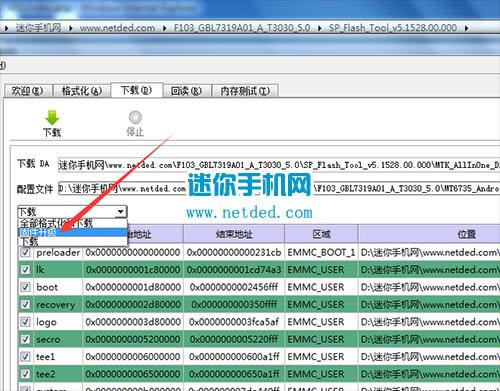
Task: Open the 欢迎 (Welcome) tab
Action: coord(28,91)
